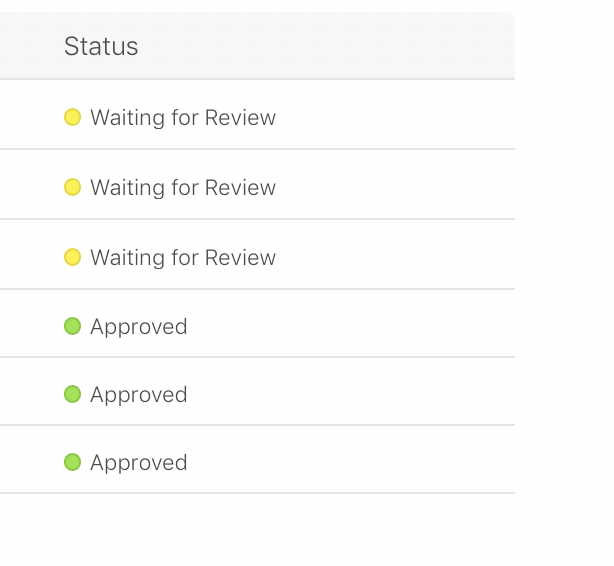Select the first Waiting for Review label
614x566 pixels.
(183, 118)
